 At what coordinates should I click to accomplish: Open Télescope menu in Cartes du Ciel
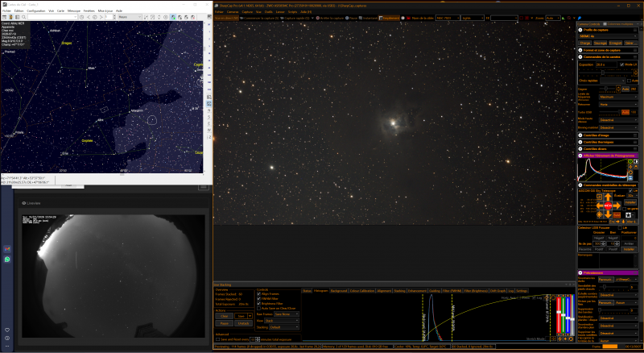click(x=74, y=10)
